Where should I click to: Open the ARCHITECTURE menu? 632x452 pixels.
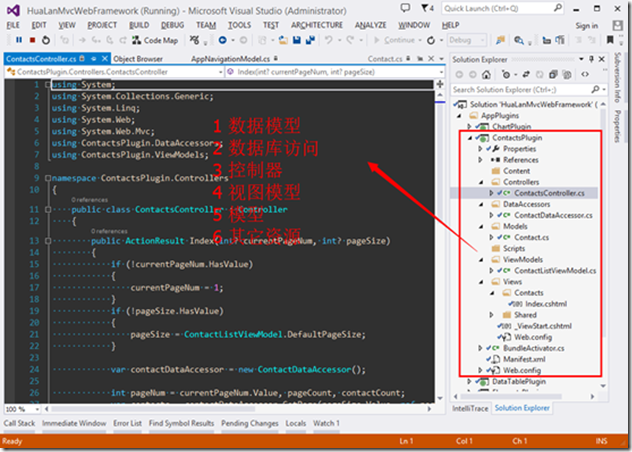(317, 25)
